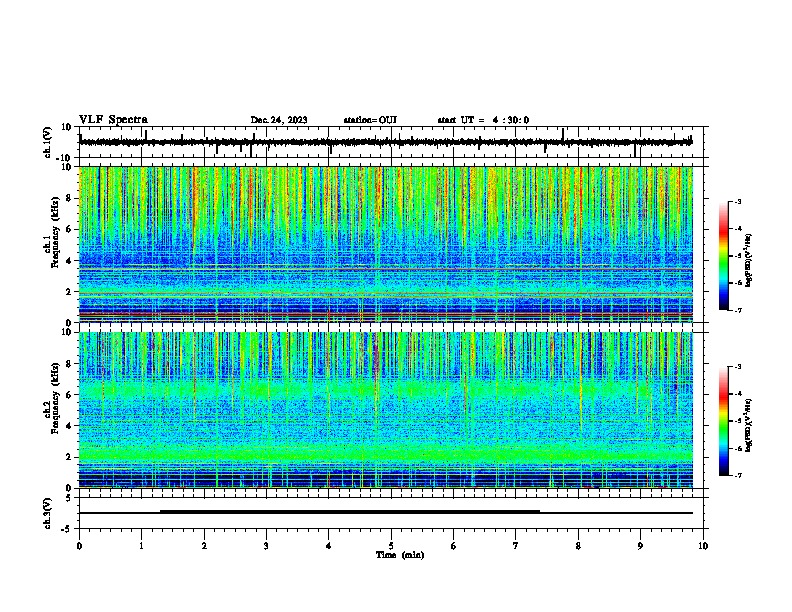Click the ch.1 waveform trace panel

391,142
